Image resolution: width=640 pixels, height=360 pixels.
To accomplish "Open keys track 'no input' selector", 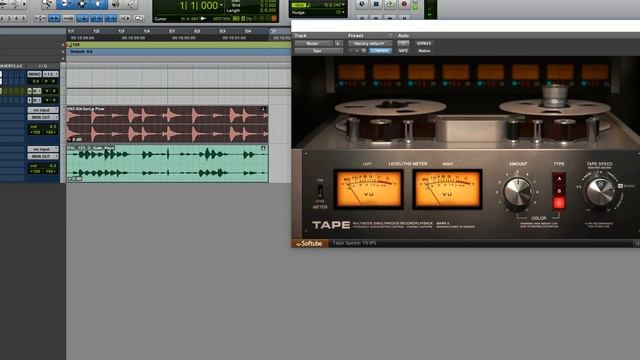I will tap(43, 149).
